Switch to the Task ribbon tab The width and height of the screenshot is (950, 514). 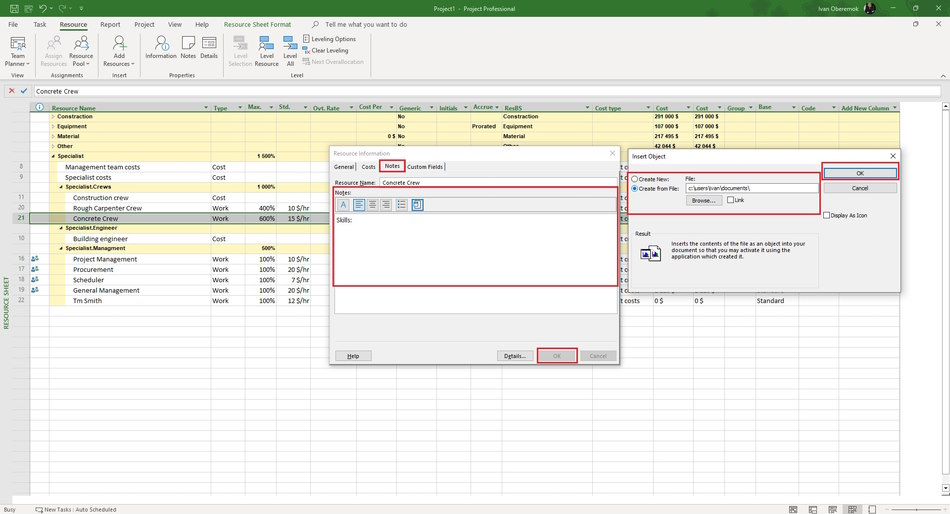(39, 24)
